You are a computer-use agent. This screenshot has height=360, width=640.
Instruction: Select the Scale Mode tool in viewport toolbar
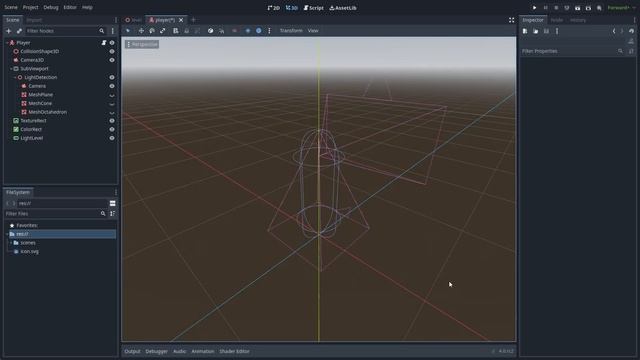pos(162,31)
